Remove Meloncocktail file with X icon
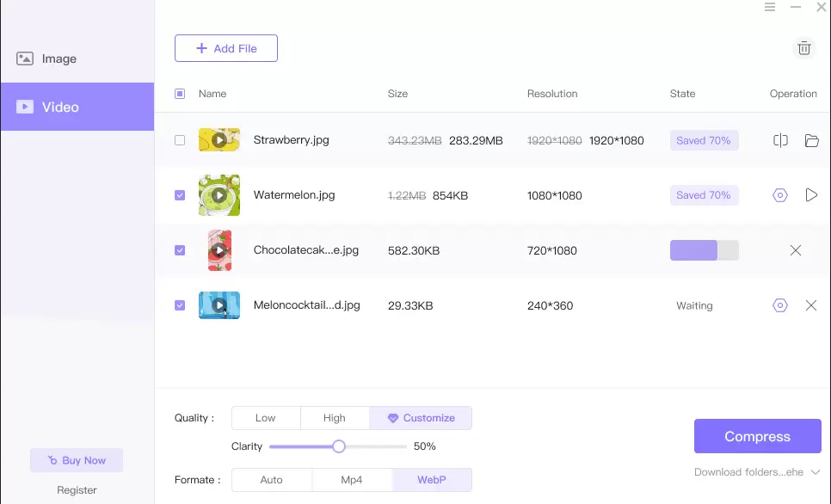This screenshot has height=504, width=831. (811, 305)
